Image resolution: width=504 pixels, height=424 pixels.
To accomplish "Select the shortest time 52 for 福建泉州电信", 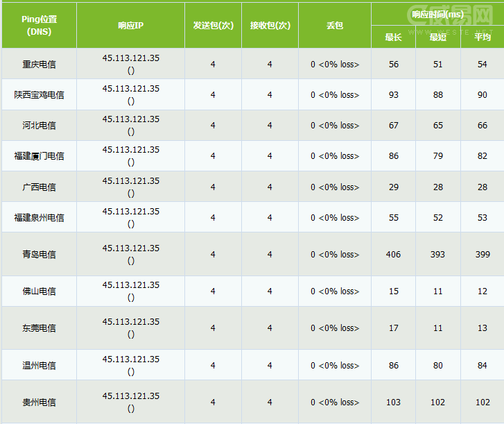I will (438, 218).
